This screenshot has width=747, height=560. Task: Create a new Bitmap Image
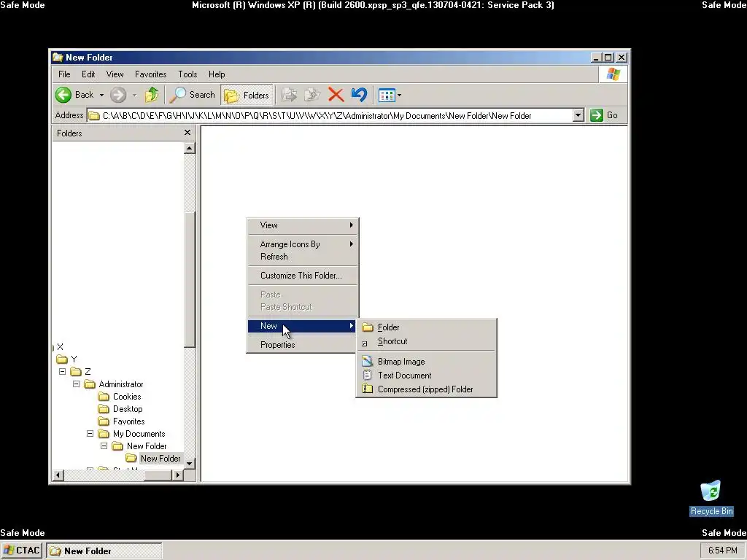click(x=426, y=362)
